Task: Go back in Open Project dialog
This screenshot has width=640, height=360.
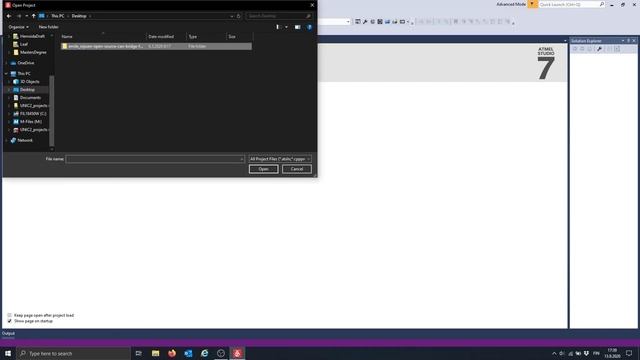Action: click(9, 16)
